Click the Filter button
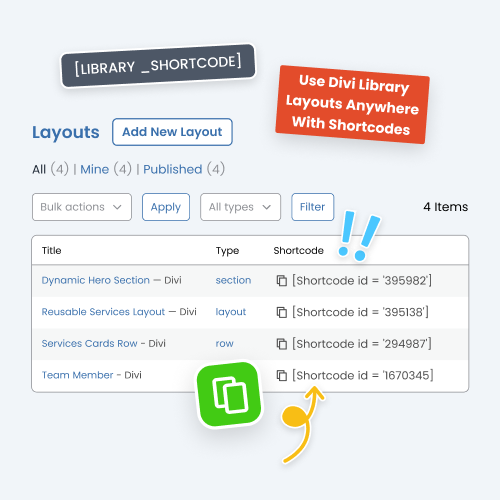500x500 pixels. click(313, 207)
